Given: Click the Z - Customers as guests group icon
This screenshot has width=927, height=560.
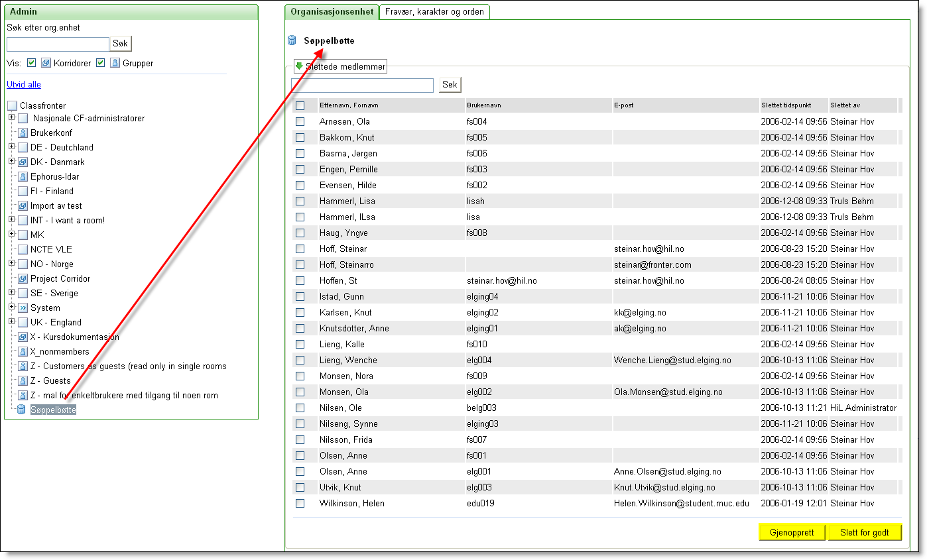Looking at the screenshot, I should tap(23, 366).
